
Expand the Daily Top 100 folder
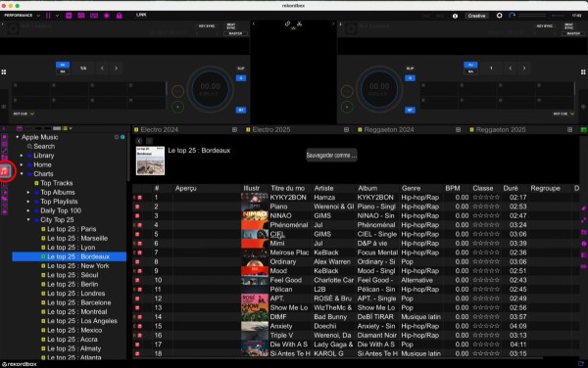pos(28,210)
